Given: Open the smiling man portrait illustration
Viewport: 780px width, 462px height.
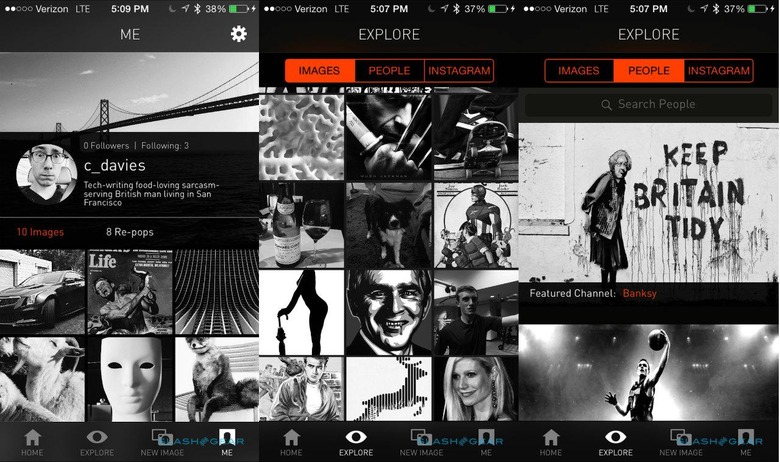Looking at the screenshot, I should pyautogui.click(x=389, y=313).
